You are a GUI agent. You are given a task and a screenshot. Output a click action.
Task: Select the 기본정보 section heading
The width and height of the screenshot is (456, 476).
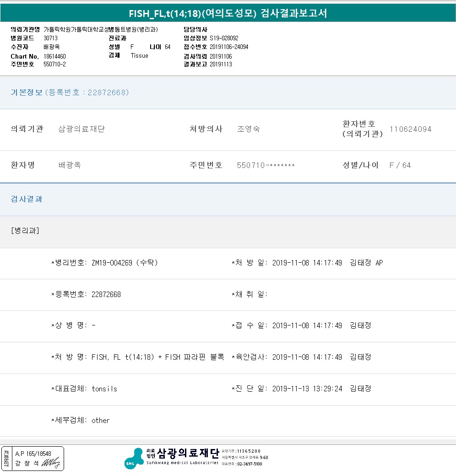click(x=27, y=92)
